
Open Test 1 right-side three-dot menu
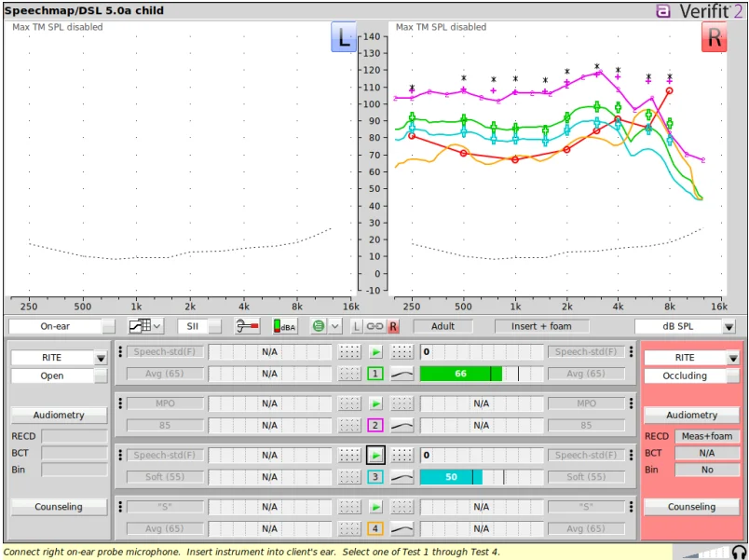(631, 352)
